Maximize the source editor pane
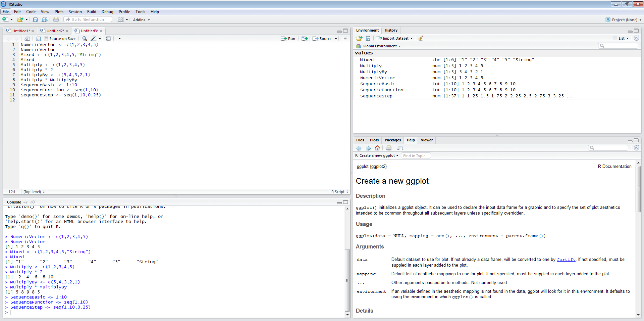The image size is (644, 321). [345, 31]
